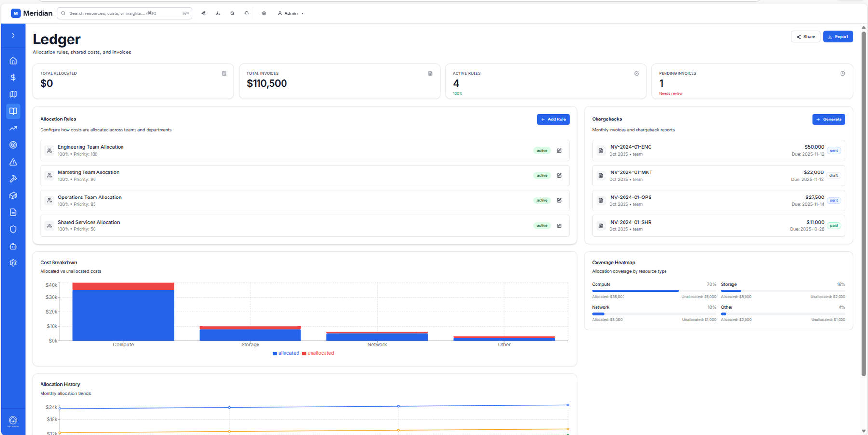Open the Admin user dropdown
Image resolution: width=868 pixels, height=435 pixels.
tap(291, 13)
